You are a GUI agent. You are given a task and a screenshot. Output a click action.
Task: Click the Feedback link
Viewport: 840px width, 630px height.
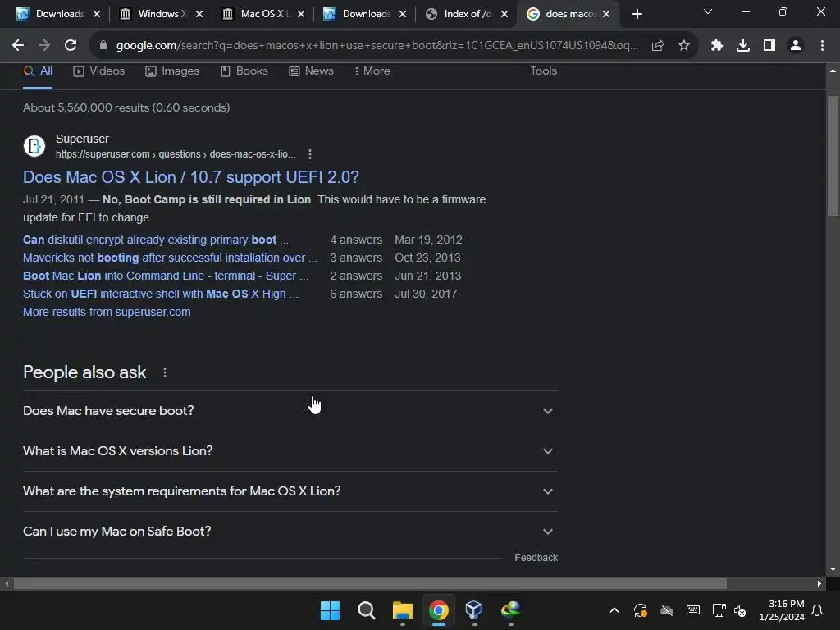pos(536,558)
